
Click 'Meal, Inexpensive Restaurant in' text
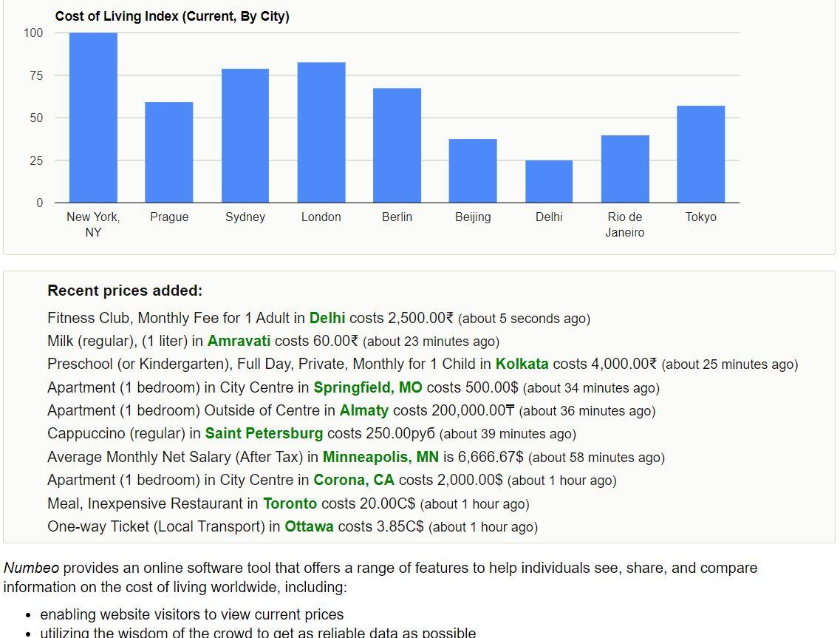[x=153, y=503]
